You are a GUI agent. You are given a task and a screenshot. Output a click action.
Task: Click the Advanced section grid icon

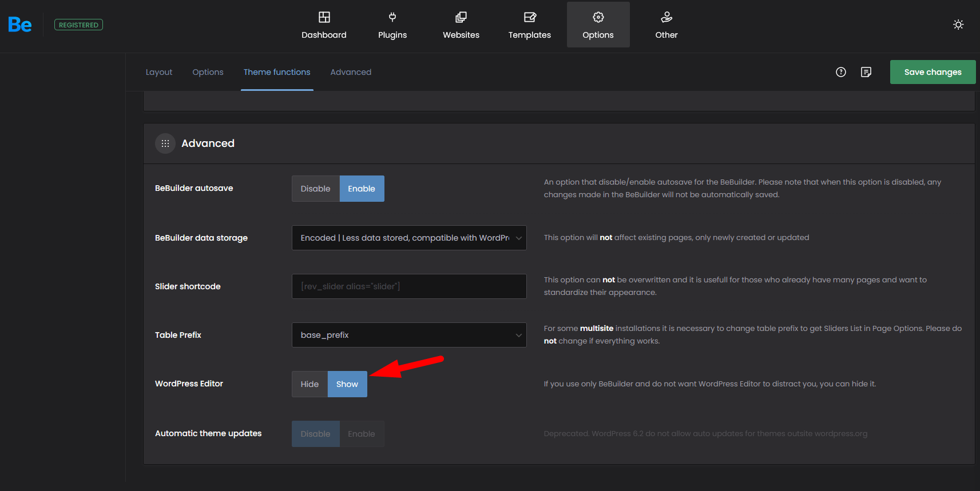click(x=165, y=143)
